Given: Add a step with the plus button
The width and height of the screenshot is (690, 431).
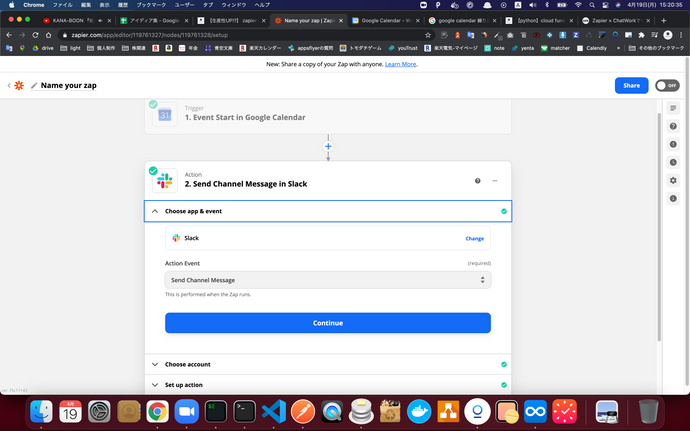Looking at the screenshot, I should point(328,147).
